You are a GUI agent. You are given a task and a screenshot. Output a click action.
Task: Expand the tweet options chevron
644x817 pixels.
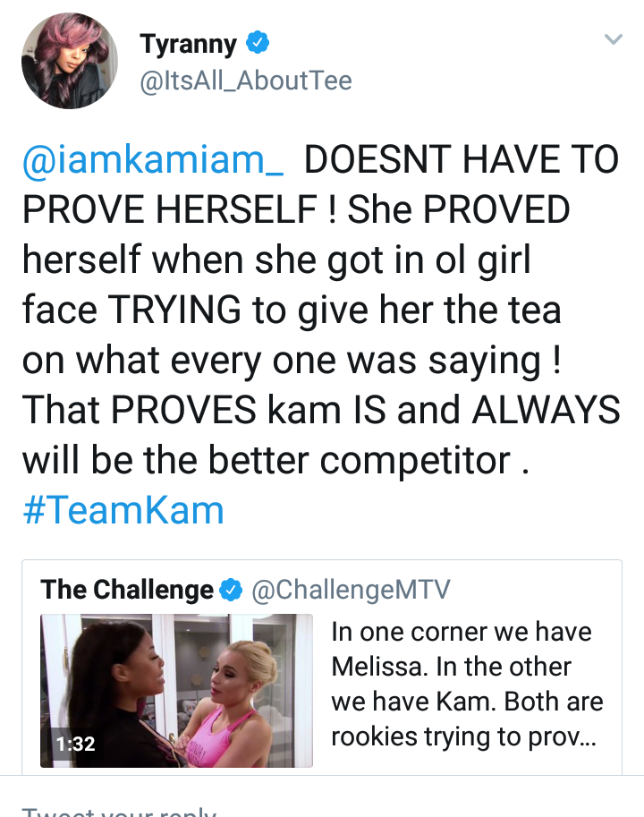614,39
